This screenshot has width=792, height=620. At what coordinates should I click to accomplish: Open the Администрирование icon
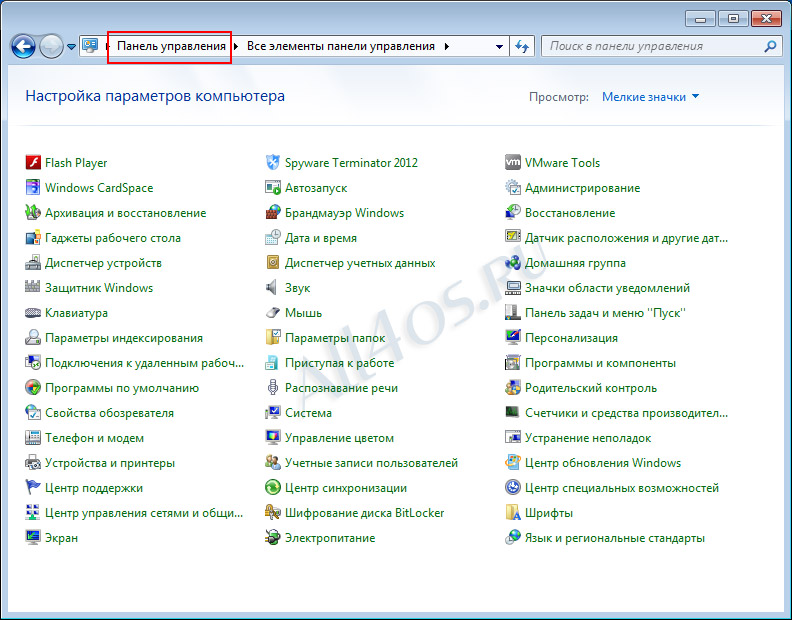(x=513, y=187)
